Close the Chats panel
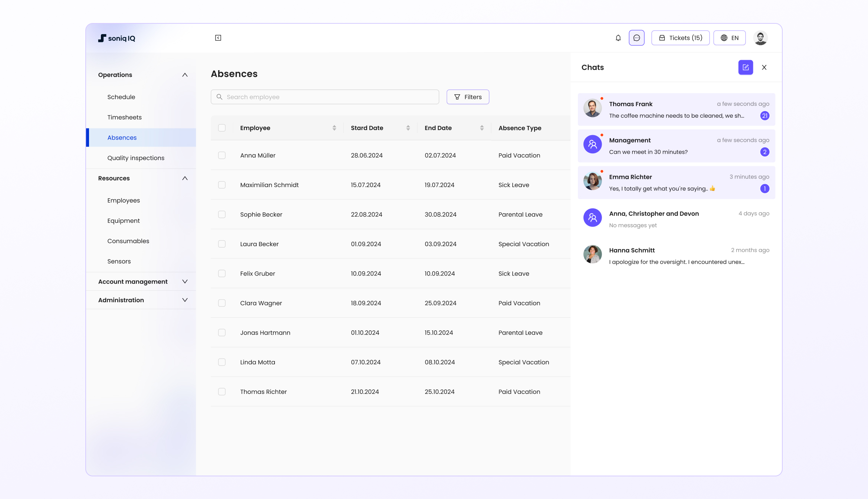The width and height of the screenshot is (868, 499). [764, 67]
